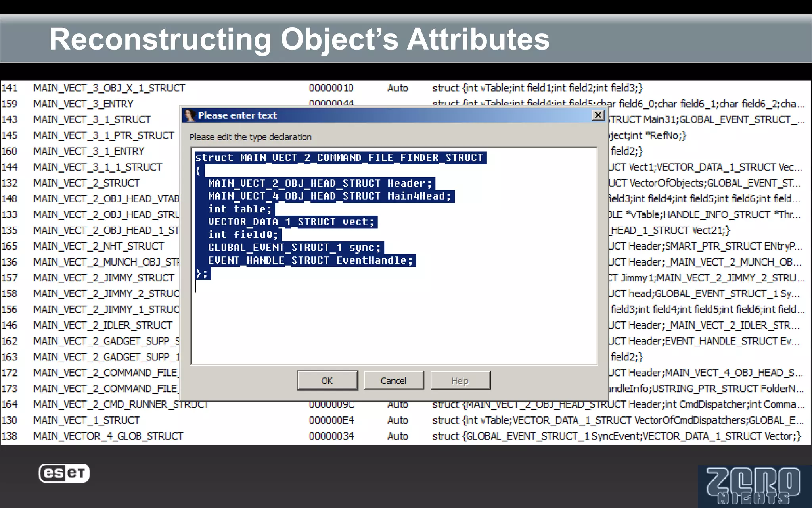Click size value 00000034

pyautogui.click(x=331, y=436)
